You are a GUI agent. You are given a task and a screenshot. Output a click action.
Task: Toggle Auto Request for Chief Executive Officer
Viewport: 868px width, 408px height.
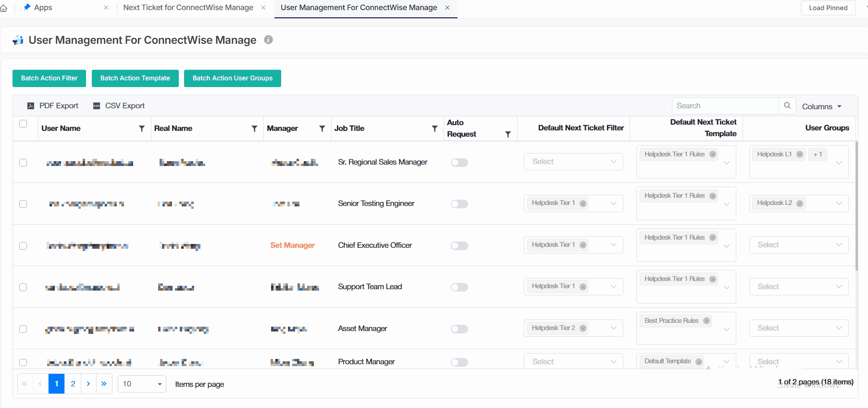(459, 246)
